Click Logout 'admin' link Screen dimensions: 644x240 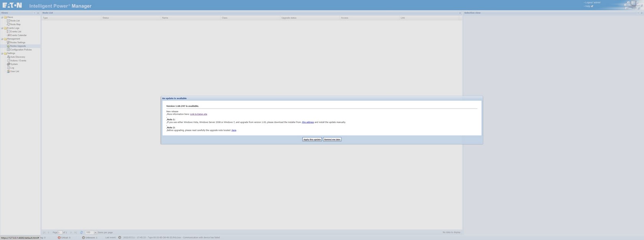pos(593,3)
